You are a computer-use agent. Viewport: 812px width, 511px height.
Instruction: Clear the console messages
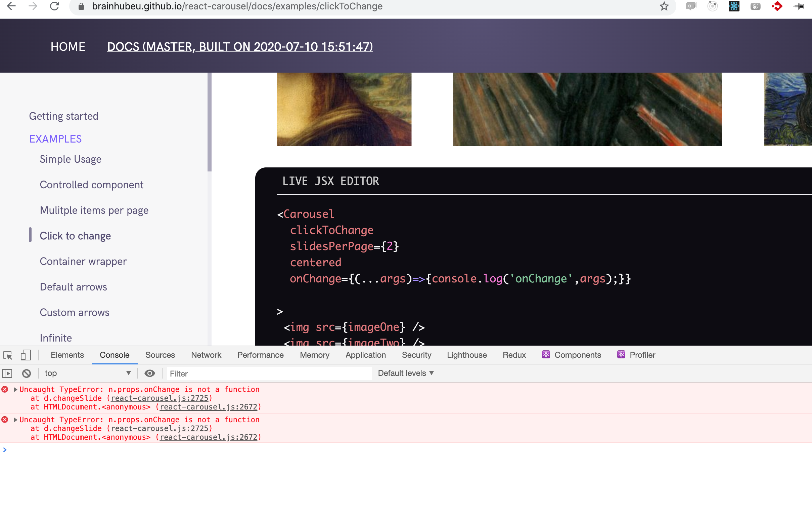(26, 373)
